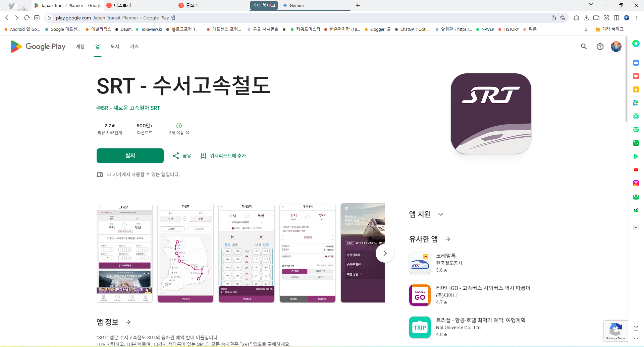
Task: Add a sidebar app with plus icon
Action: click(636, 227)
